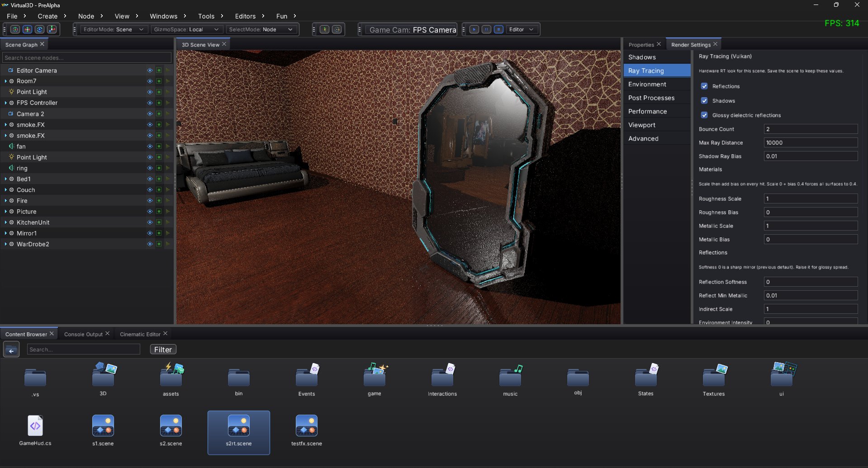Image resolution: width=868 pixels, height=468 pixels.
Task: Expand the FPS Controller node
Action: tap(5, 103)
